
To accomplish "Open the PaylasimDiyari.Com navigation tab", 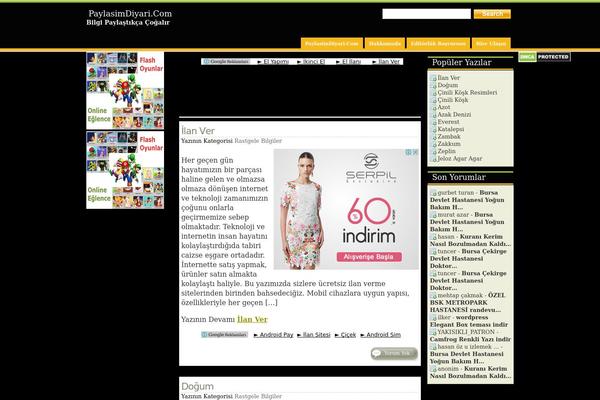I will (331, 44).
